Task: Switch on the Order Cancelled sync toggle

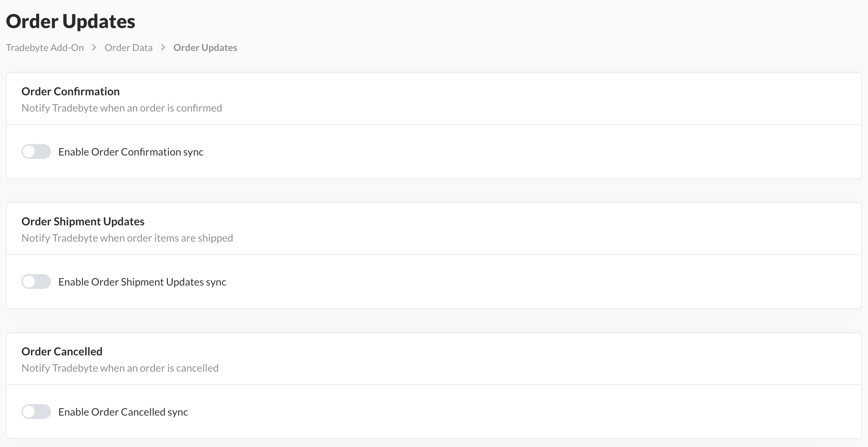Action: pos(36,412)
